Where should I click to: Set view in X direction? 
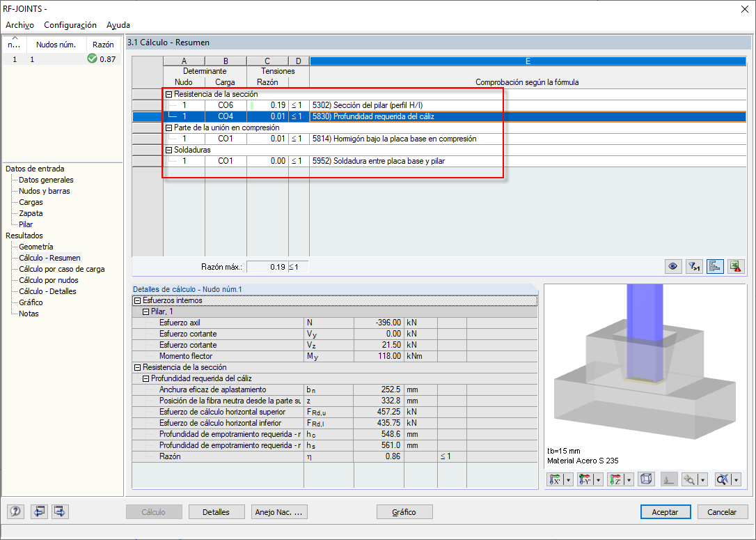[x=556, y=479]
